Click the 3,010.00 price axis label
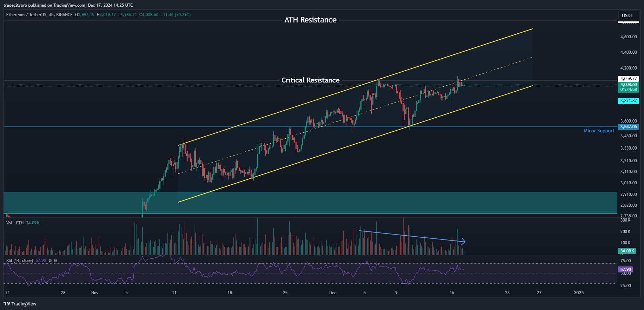This screenshot has height=310, width=644. click(x=629, y=183)
